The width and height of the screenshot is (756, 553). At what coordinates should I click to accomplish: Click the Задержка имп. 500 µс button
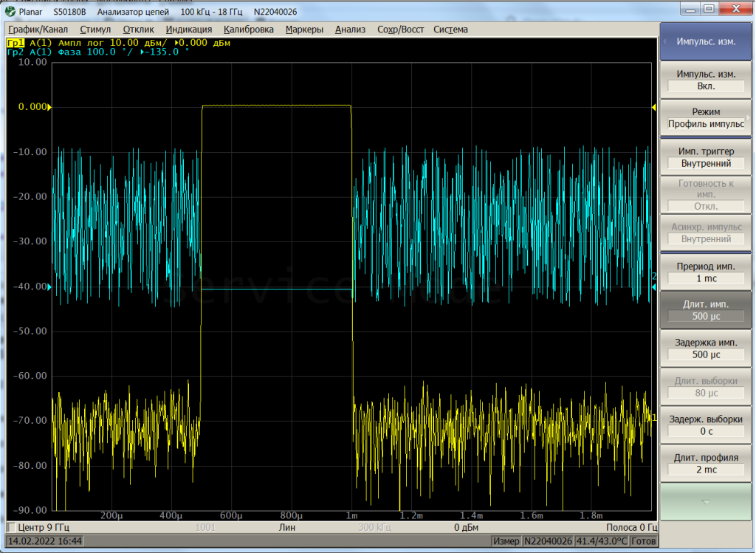(x=705, y=348)
